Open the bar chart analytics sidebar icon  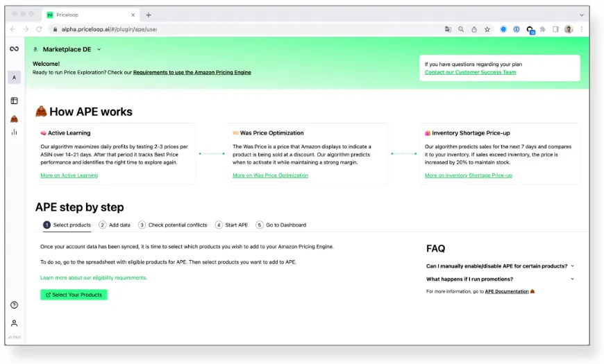[x=15, y=132]
